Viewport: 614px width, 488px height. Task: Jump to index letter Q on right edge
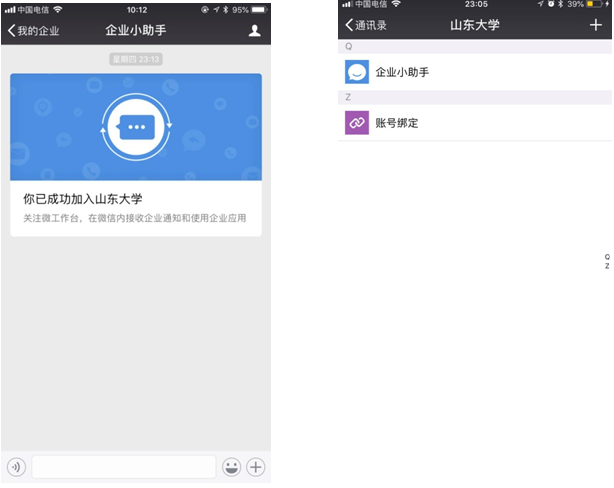607,257
